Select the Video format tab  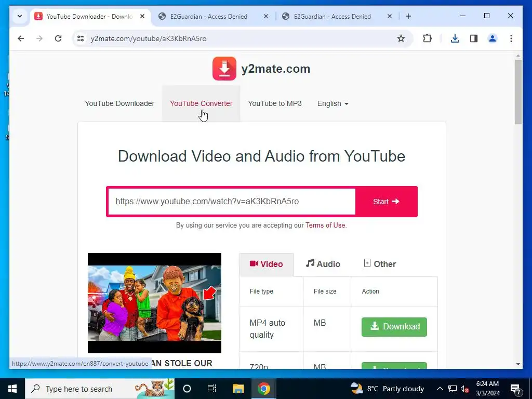pos(267,264)
